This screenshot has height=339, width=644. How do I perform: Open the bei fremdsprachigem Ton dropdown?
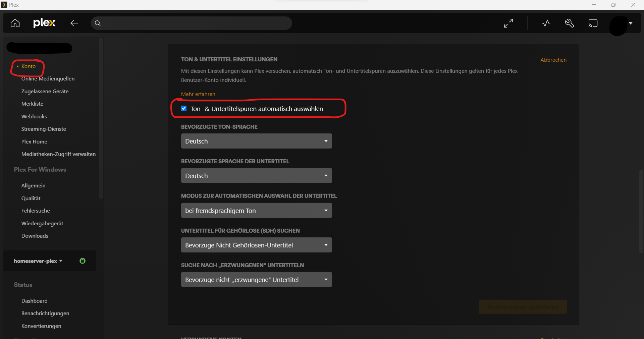tap(257, 211)
